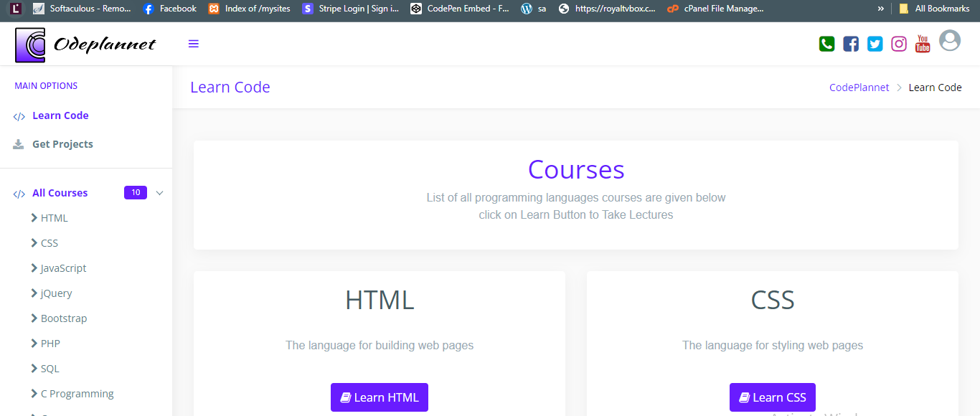Click the CodePlannet breadcrumb link
This screenshot has width=980, height=416.
click(859, 88)
